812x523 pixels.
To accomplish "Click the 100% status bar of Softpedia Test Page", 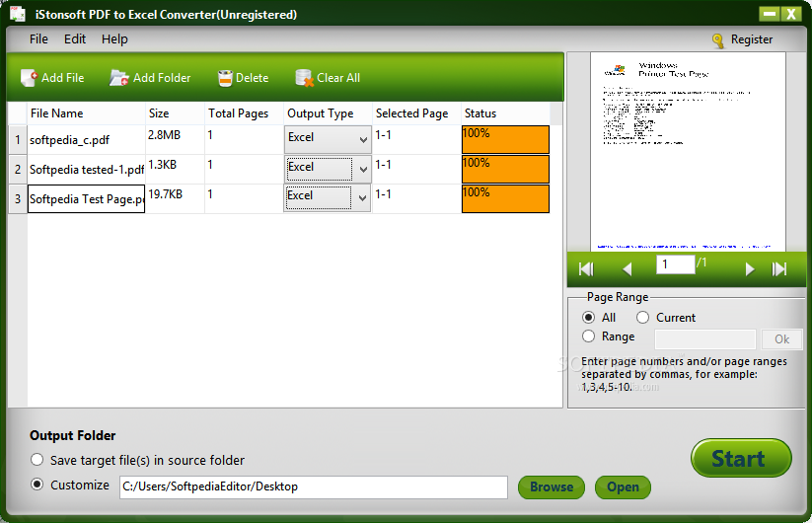I will 505,198.
